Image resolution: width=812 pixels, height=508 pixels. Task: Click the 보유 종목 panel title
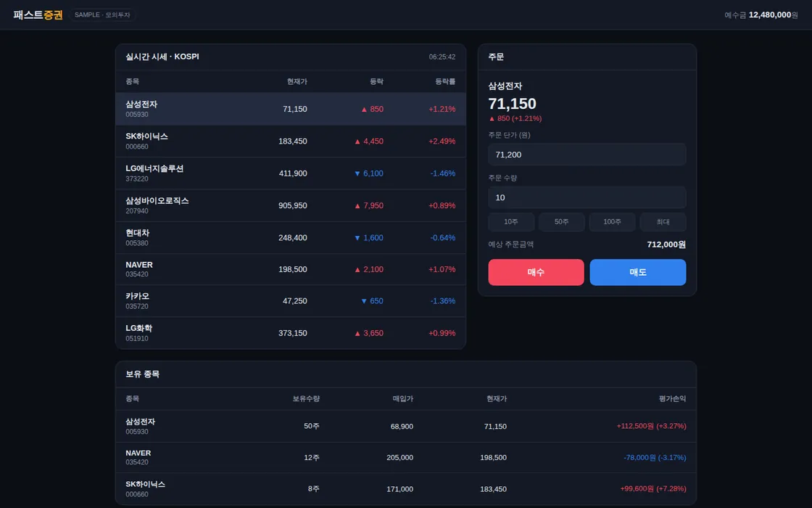pyautogui.click(x=142, y=374)
